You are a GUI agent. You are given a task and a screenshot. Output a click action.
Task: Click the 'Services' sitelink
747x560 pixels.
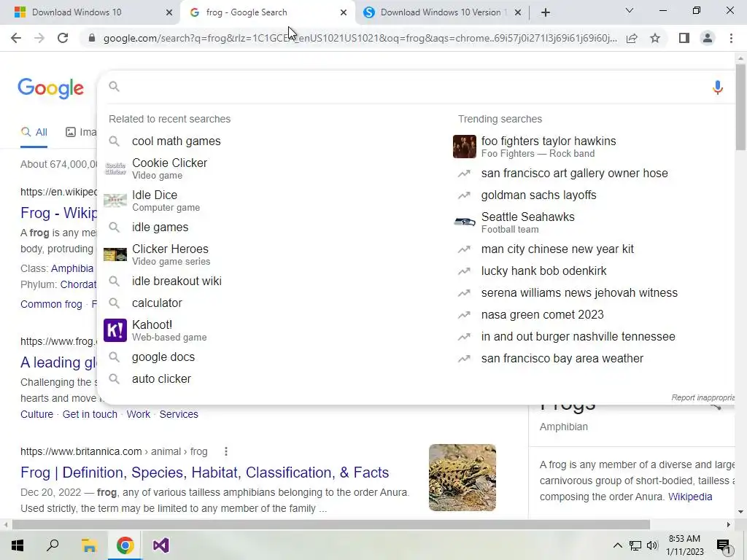(179, 414)
